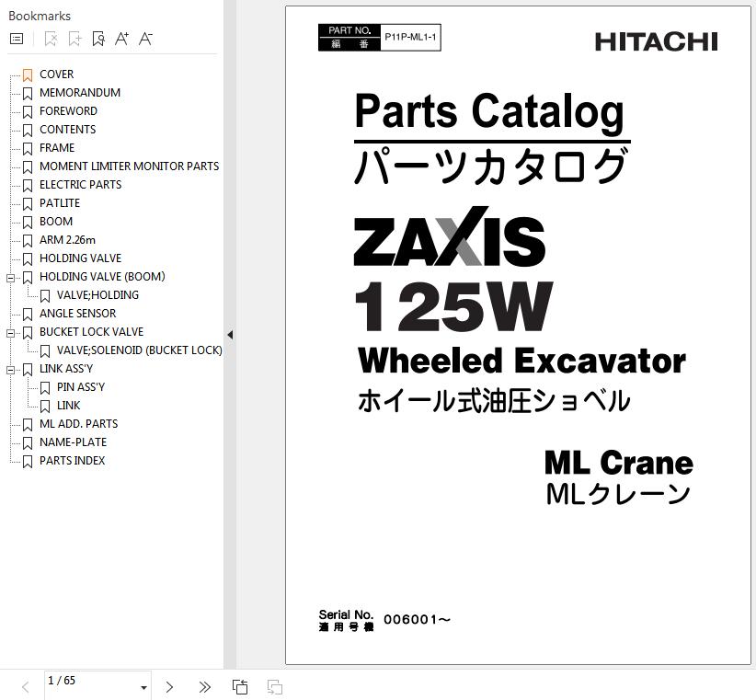The image size is (756, 700).
Task: Click the bookmark icon beside FRAME
Action: pos(28,148)
